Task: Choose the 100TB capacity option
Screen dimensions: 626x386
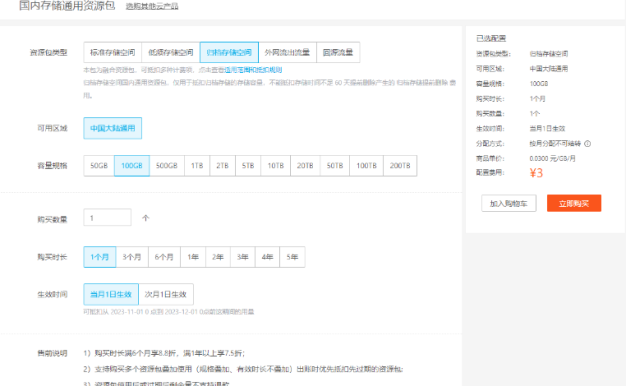Action: [366, 166]
